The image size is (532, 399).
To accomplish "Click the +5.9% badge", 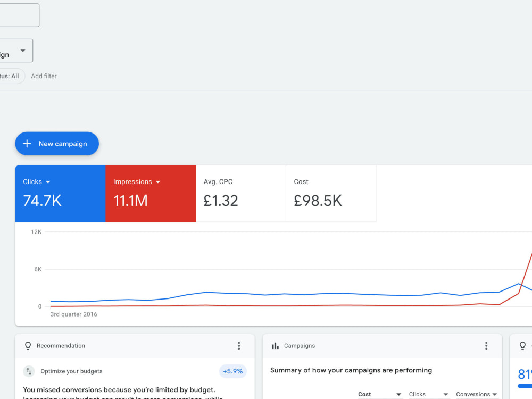I will point(233,371).
